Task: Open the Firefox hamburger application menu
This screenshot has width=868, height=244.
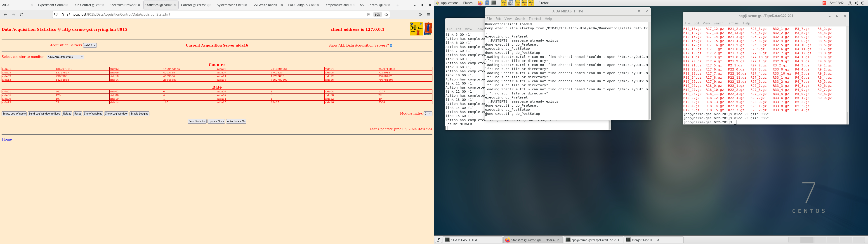Action: pos(429,14)
